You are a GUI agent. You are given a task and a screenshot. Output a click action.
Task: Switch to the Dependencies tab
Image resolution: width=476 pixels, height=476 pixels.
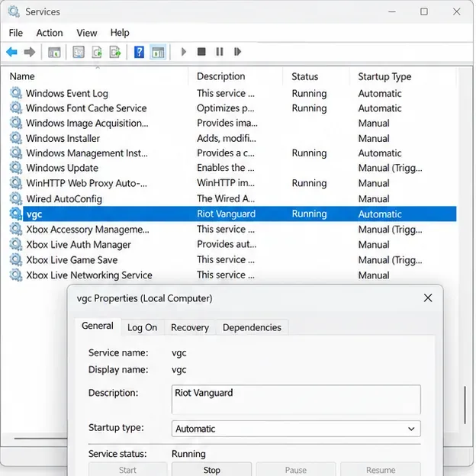252,327
